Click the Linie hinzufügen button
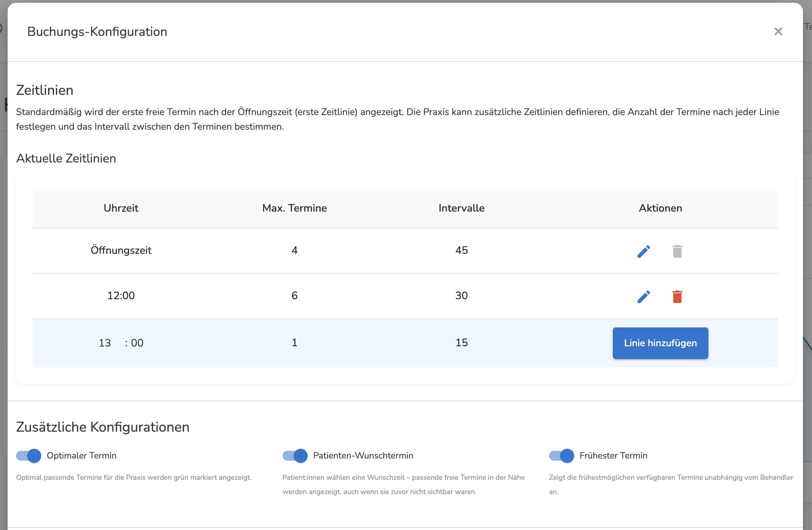Viewport: 812px width, 530px height. (660, 343)
